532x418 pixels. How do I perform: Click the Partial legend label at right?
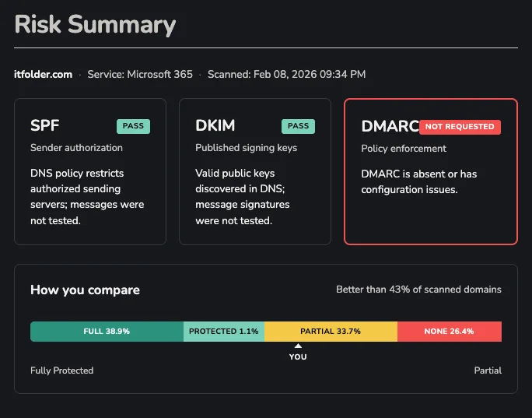pyautogui.click(x=488, y=371)
